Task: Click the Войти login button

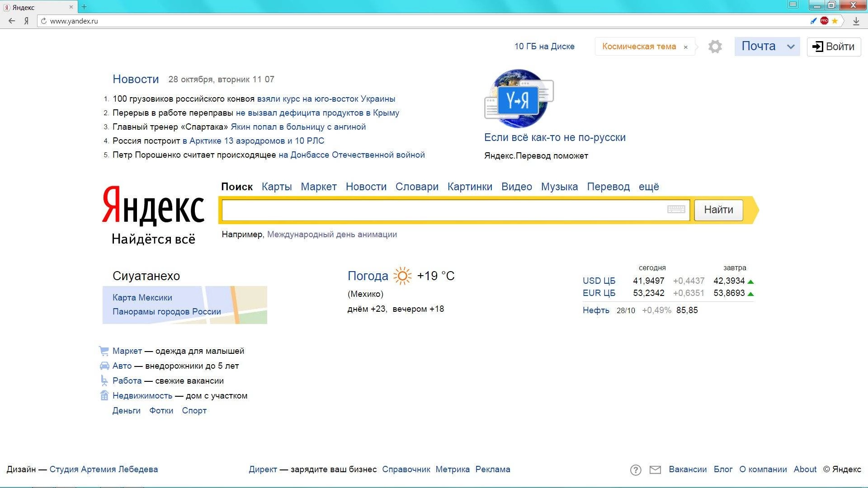Action: click(x=834, y=47)
